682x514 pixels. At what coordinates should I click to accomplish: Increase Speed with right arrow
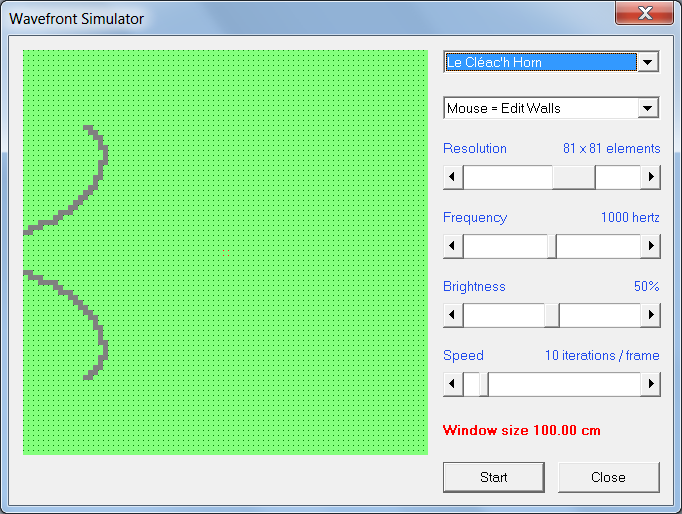(x=651, y=384)
